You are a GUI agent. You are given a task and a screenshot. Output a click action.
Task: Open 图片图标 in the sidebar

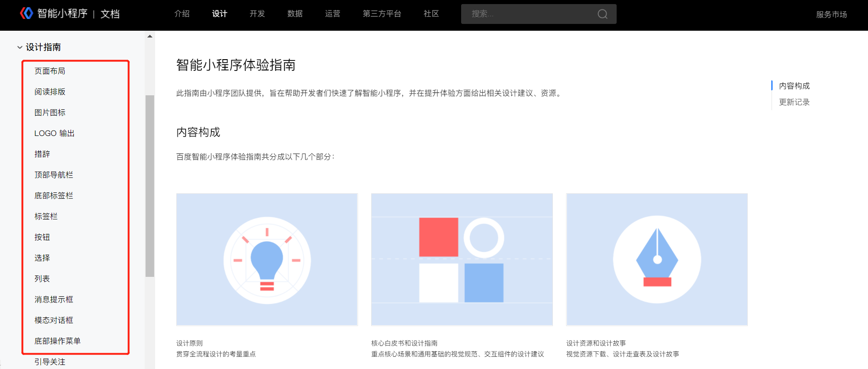click(50, 112)
